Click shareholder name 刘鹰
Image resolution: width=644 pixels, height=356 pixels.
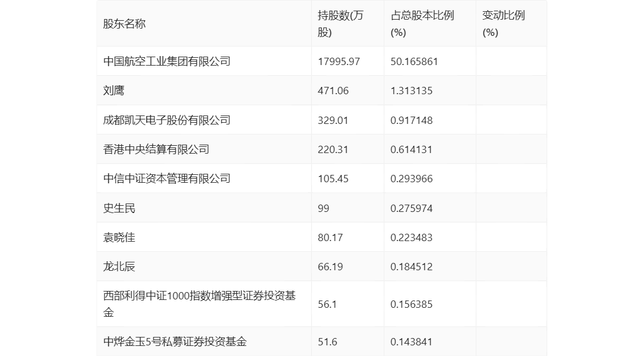(114, 90)
